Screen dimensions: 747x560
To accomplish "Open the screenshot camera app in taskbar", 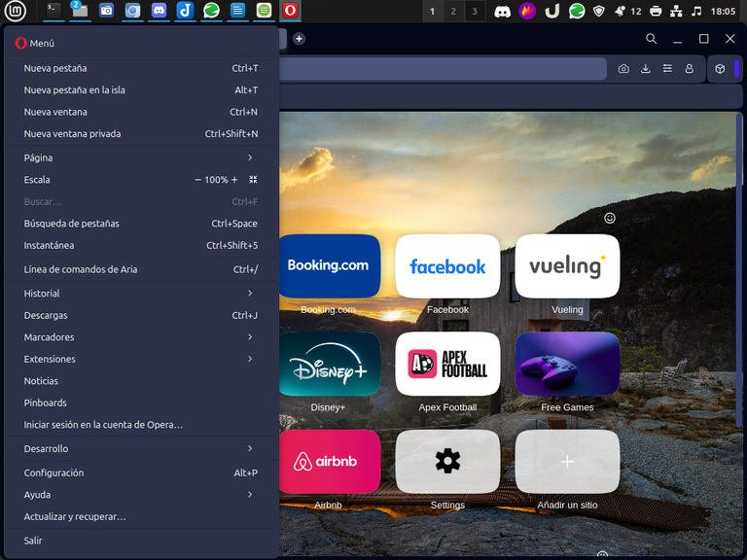I will click(106, 11).
